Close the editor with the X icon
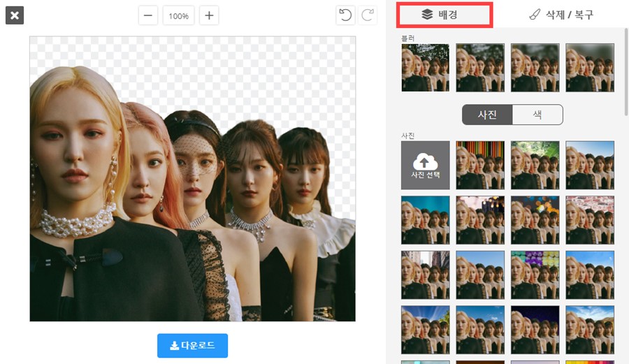629x364 pixels. coord(15,15)
